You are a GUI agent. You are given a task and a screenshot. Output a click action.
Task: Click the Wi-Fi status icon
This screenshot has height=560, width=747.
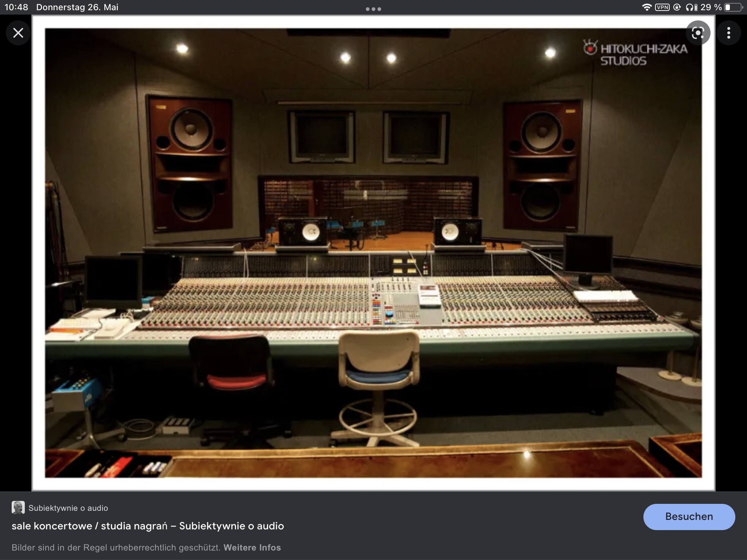click(x=647, y=7)
